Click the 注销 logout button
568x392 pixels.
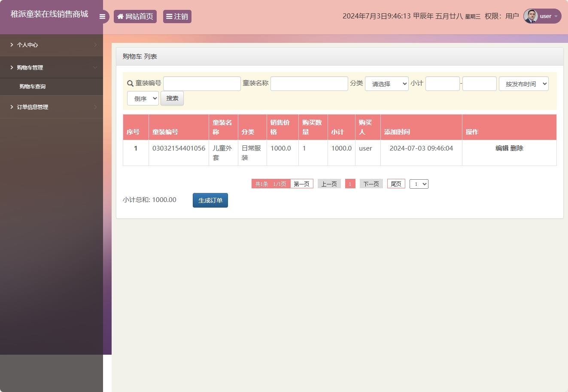[177, 17]
